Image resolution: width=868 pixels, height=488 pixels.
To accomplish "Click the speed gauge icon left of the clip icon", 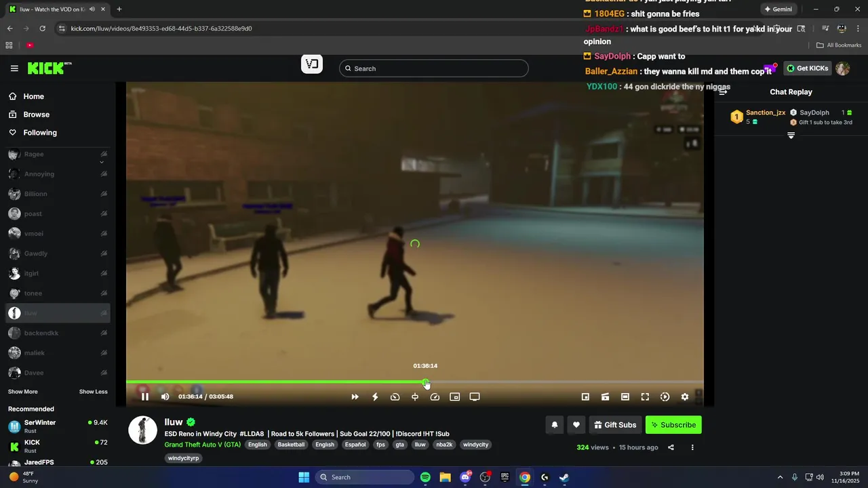I will (x=395, y=396).
